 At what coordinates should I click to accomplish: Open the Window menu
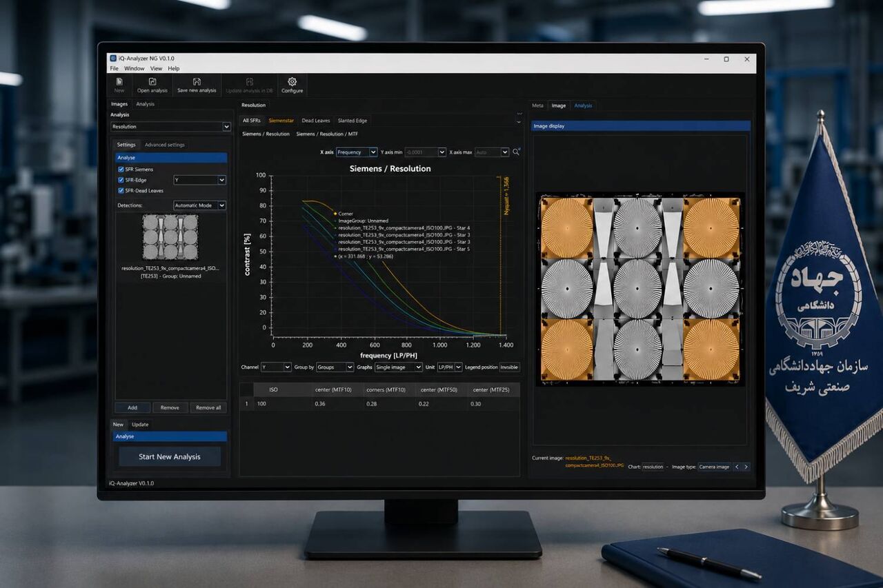tap(134, 68)
